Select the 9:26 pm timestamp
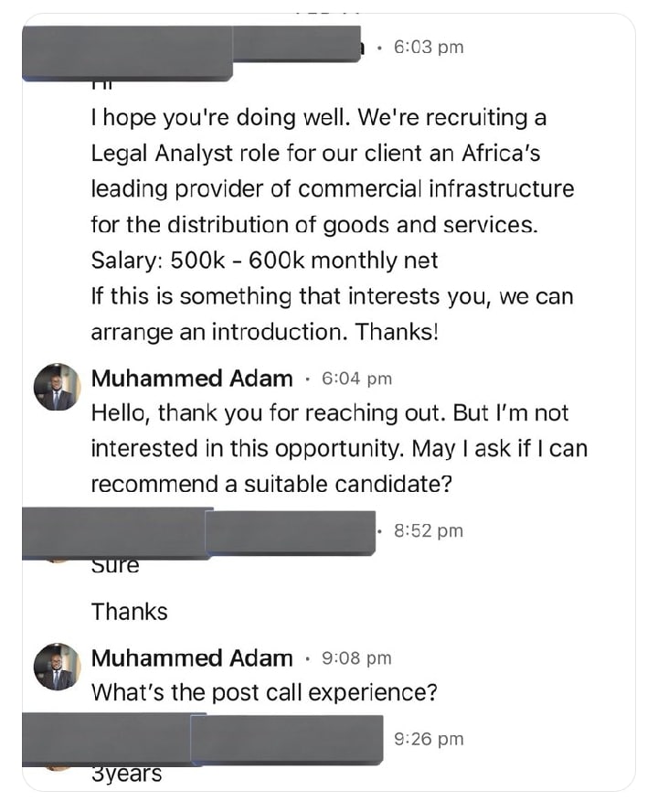This screenshot has width=658, height=812. click(x=429, y=739)
